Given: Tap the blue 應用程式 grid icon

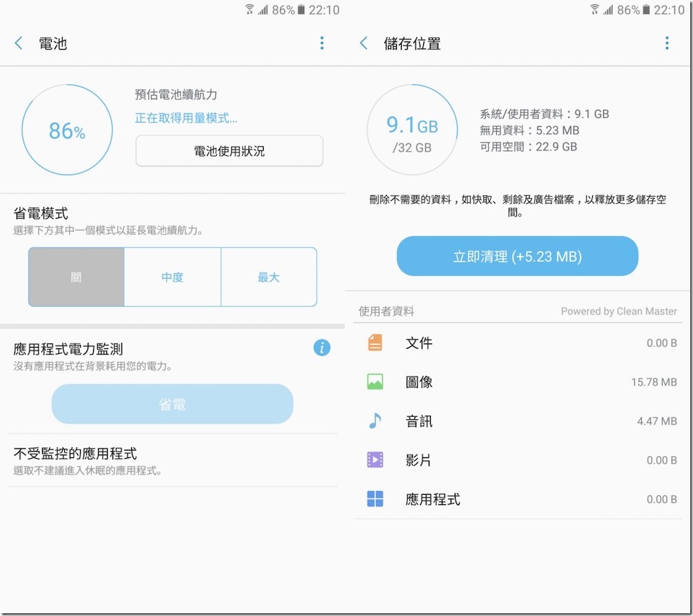Looking at the screenshot, I should pyautogui.click(x=375, y=499).
